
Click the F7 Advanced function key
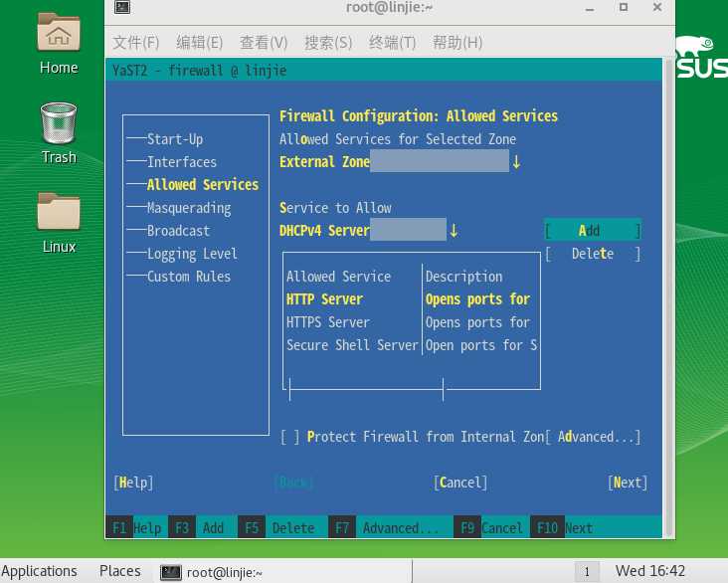pos(385,527)
